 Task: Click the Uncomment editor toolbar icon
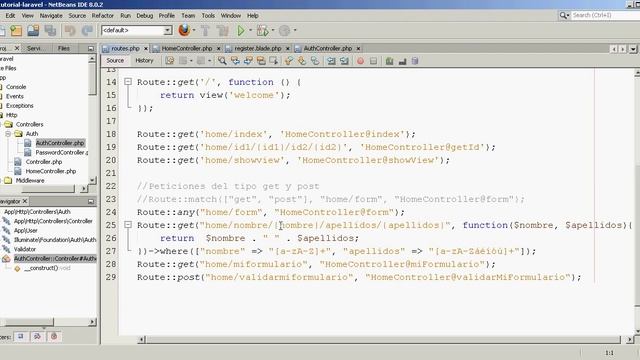402,61
